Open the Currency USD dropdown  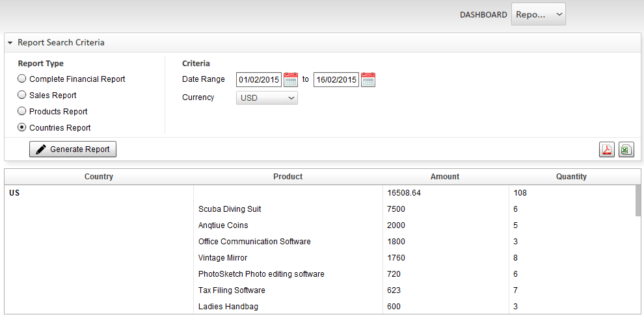267,98
